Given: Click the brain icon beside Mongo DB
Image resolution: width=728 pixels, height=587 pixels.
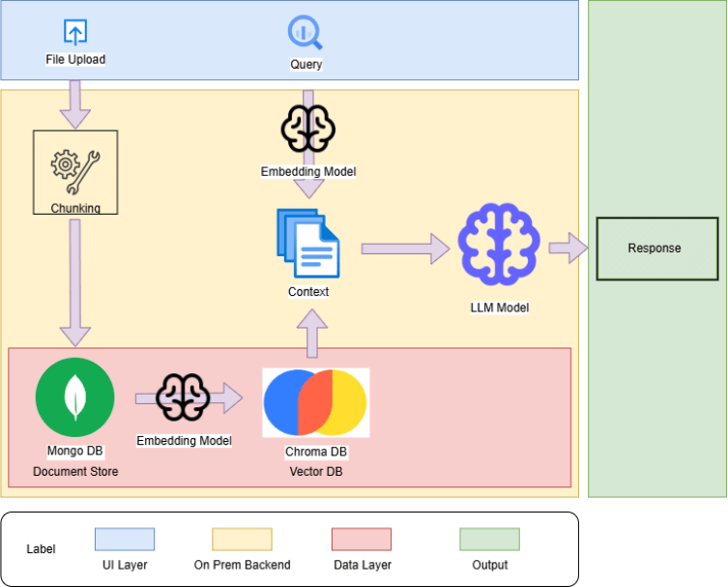Looking at the screenshot, I should point(183,397).
